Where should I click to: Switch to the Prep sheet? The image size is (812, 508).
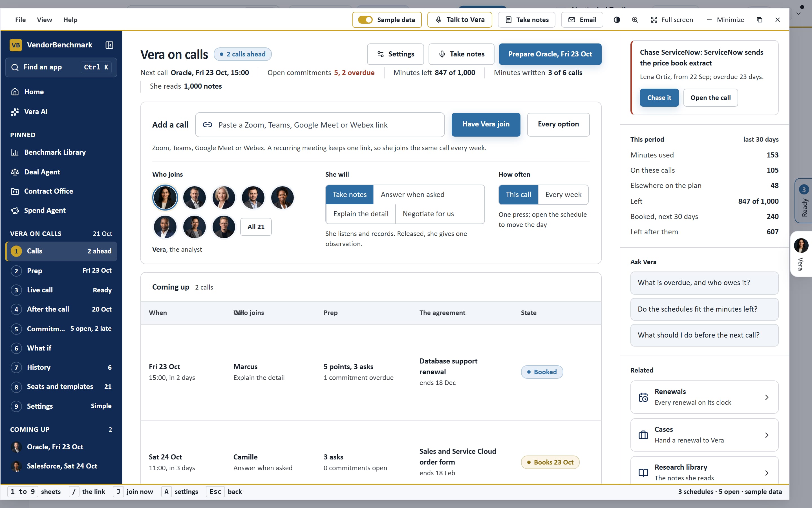(x=61, y=270)
